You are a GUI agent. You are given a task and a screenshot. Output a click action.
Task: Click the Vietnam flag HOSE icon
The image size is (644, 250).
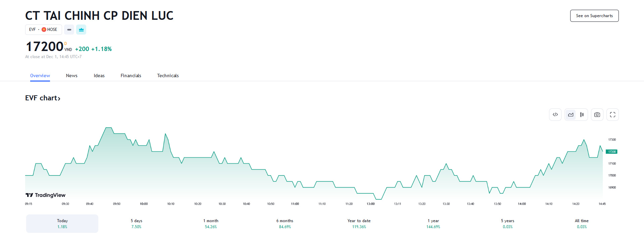point(44,30)
